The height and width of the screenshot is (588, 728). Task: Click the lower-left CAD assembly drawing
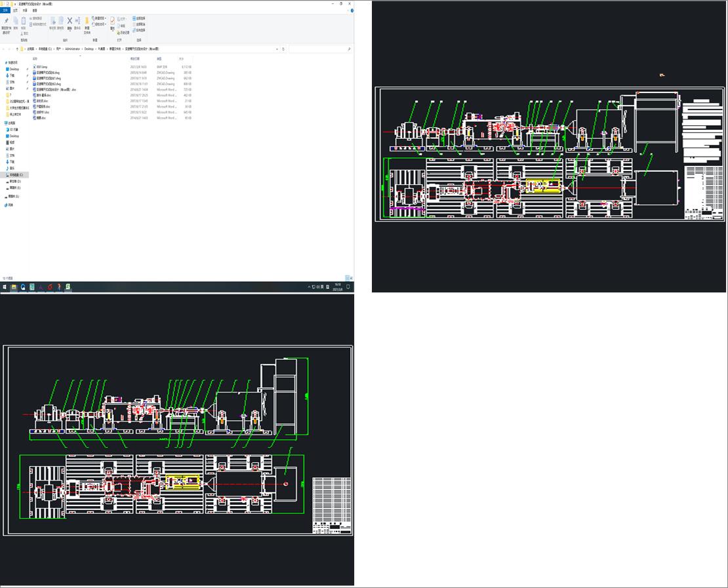(178, 441)
